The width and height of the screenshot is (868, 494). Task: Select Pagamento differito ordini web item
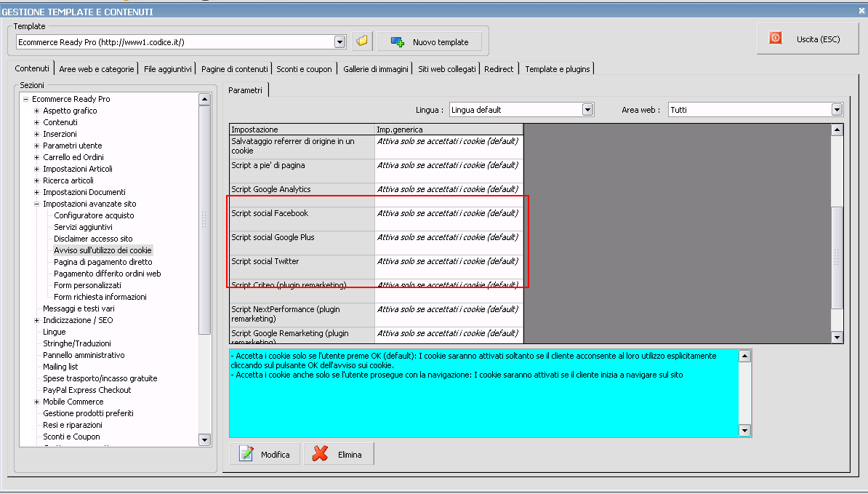pyautogui.click(x=108, y=274)
